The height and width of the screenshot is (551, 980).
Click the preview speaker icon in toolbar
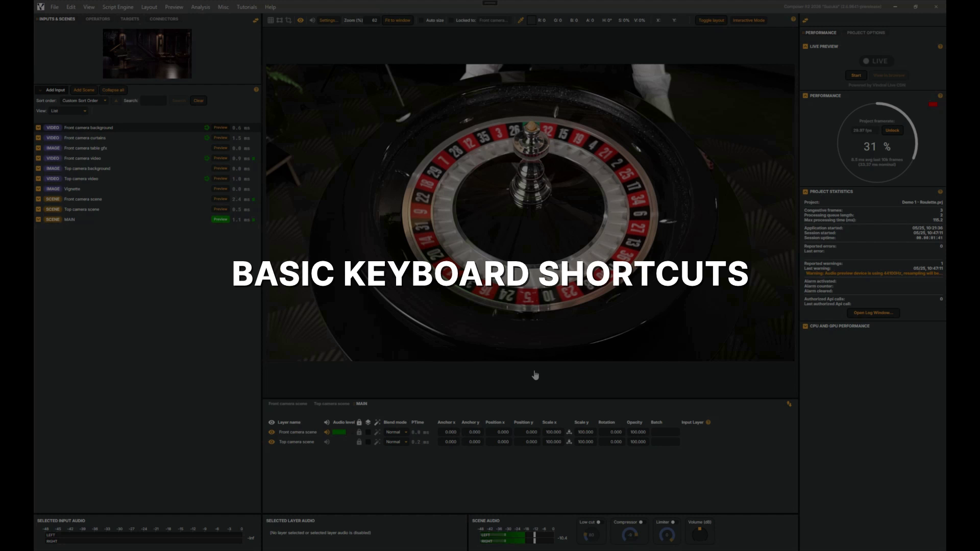click(x=312, y=20)
